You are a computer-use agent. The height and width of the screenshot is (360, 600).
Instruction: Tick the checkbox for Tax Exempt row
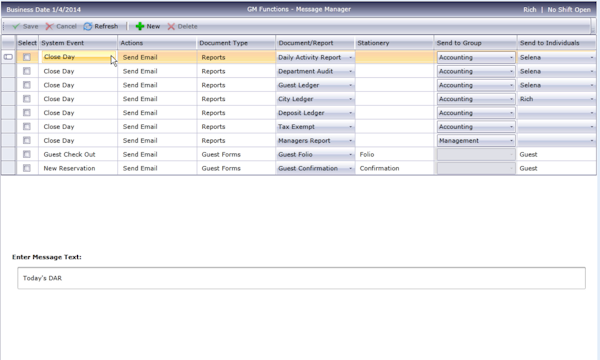(x=26, y=126)
